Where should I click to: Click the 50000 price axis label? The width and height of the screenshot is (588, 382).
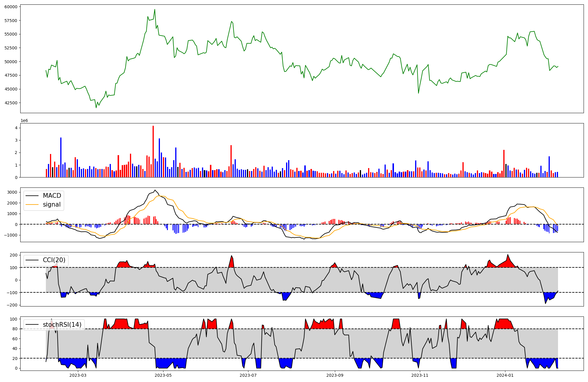pyautogui.click(x=11, y=62)
